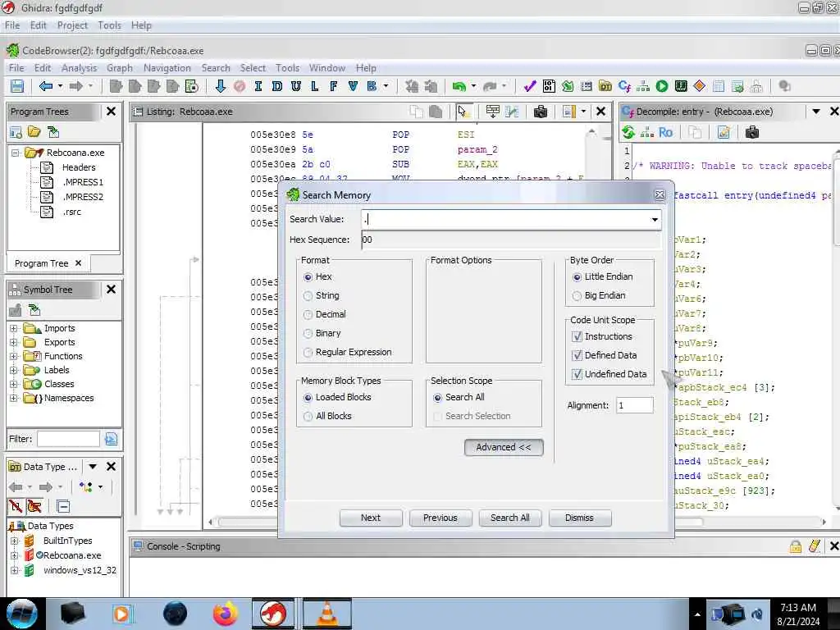The image size is (840, 630).
Task: Click the filter options icon in Symbol Tree
Action: 111,440
